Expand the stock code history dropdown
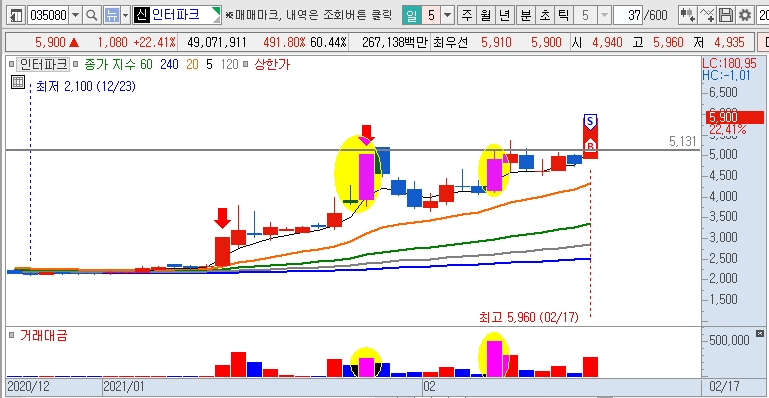This screenshot has height=398, width=769. 75,15
